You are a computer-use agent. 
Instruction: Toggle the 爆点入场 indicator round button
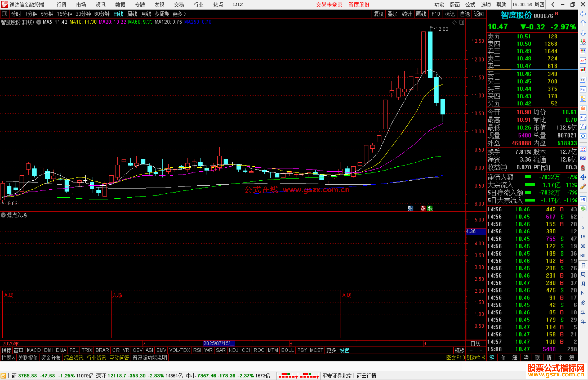click(3, 215)
